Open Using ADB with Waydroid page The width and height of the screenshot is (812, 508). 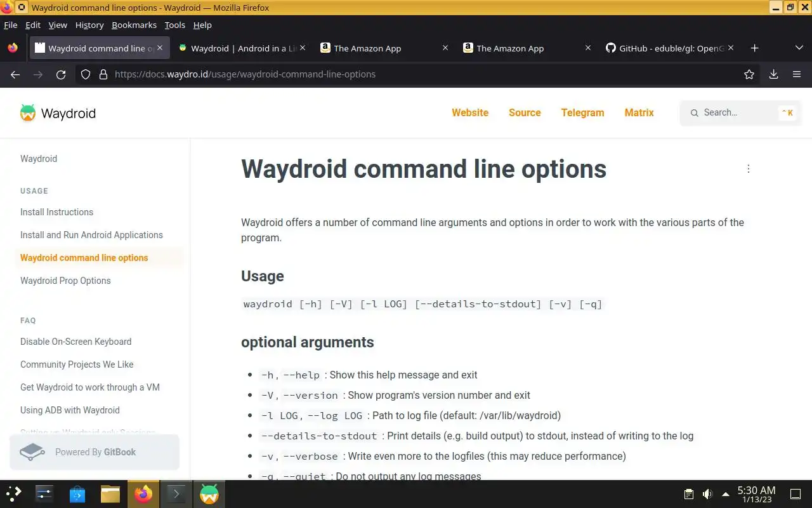click(70, 410)
